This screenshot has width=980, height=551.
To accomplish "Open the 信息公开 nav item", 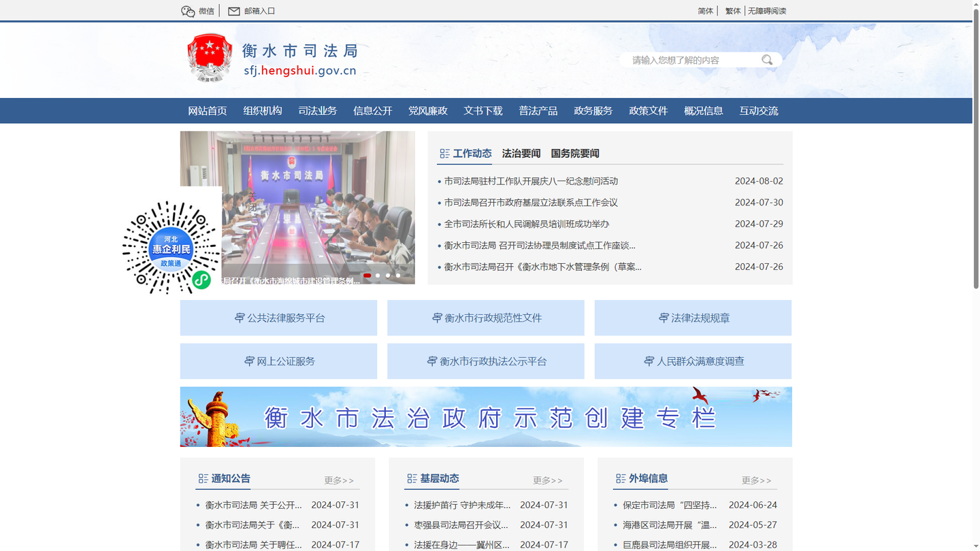I will (x=373, y=111).
